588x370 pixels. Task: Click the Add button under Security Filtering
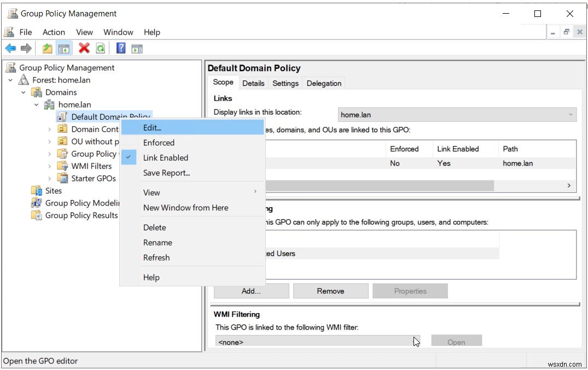click(x=251, y=290)
